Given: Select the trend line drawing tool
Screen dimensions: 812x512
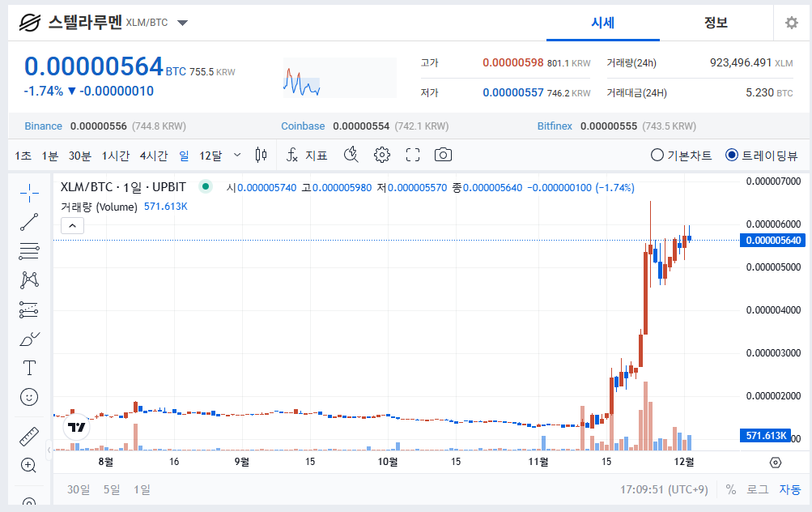Looking at the screenshot, I should (29, 222).
